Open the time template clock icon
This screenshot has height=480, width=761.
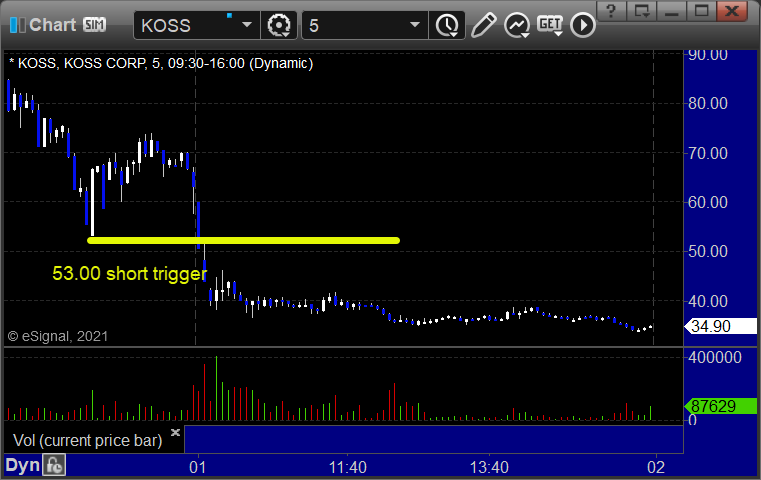pyautogui.click(x=447, y=25)
